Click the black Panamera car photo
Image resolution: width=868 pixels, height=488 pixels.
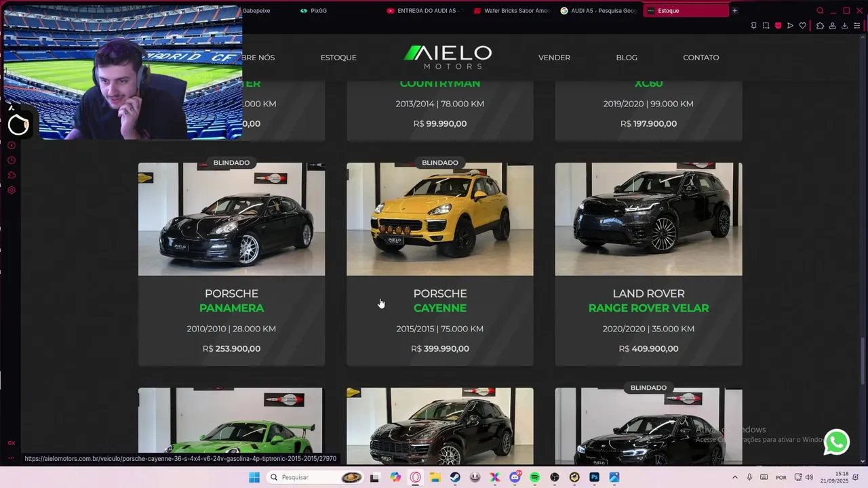pyautogui.click(x=231, y=219)
